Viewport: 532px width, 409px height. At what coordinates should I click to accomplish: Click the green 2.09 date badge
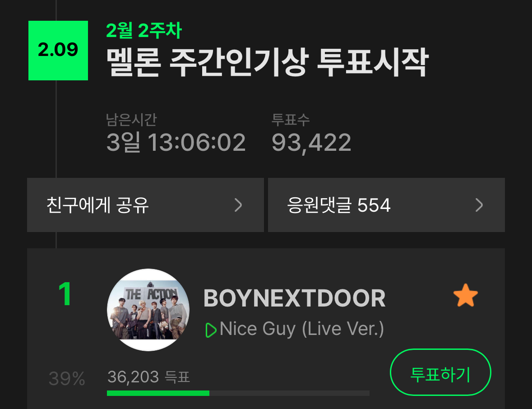click(x=58, y=51)
